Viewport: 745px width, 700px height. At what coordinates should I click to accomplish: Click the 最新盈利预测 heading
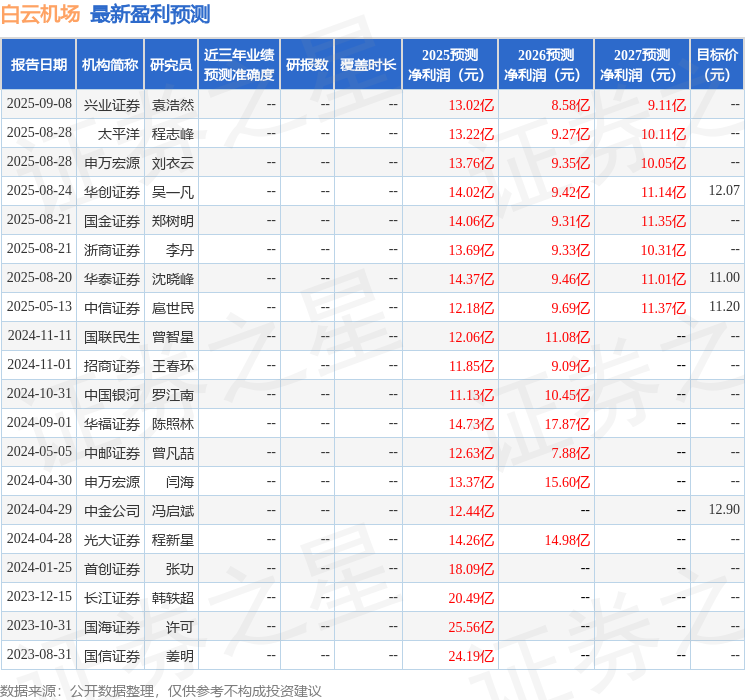(150, 14)
